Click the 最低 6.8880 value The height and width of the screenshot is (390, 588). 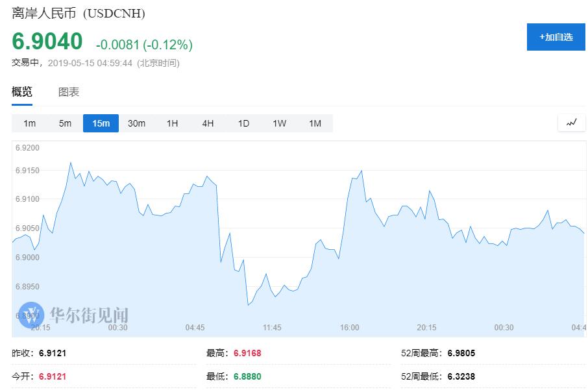click(x=248, y=376)
